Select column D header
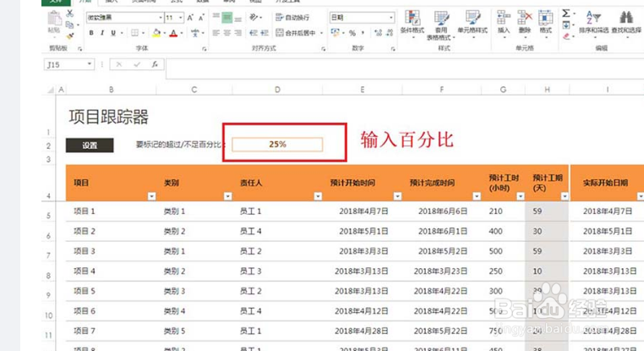Image resolution: width=644 pixels, height=351 pixels. coord(277,90)
